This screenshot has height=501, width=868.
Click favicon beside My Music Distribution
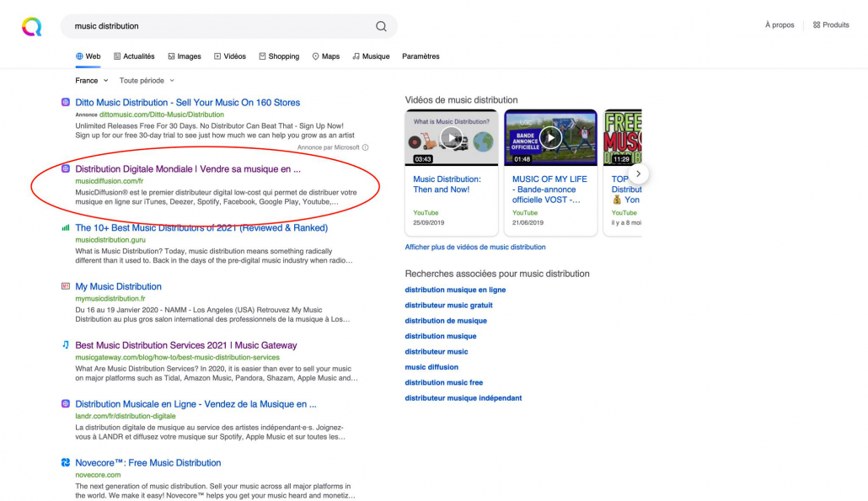(66, 286)
